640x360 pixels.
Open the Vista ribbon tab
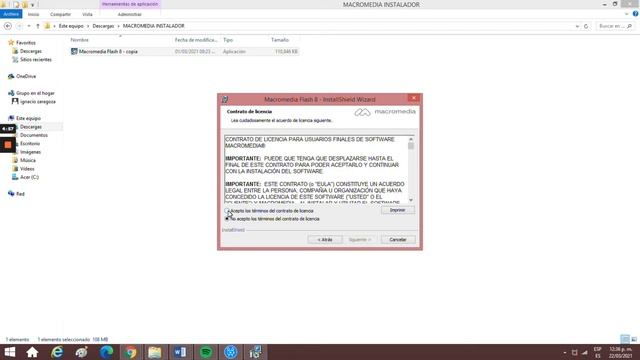87,14
